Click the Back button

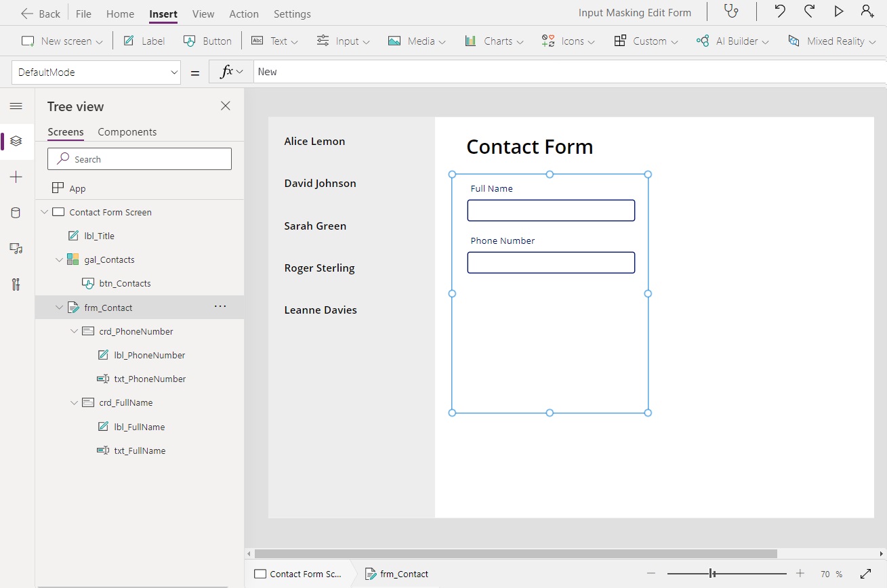(x=40, y=12)
